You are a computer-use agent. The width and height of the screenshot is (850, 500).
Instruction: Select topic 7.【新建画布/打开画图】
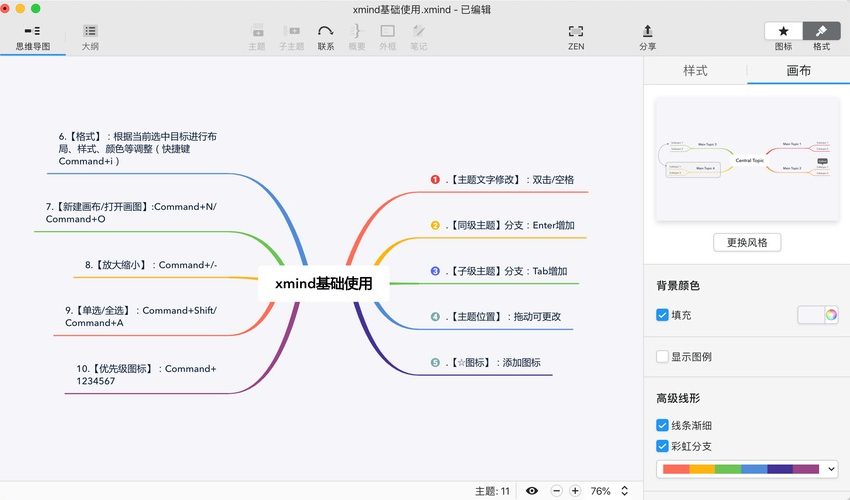pos(131,213)
